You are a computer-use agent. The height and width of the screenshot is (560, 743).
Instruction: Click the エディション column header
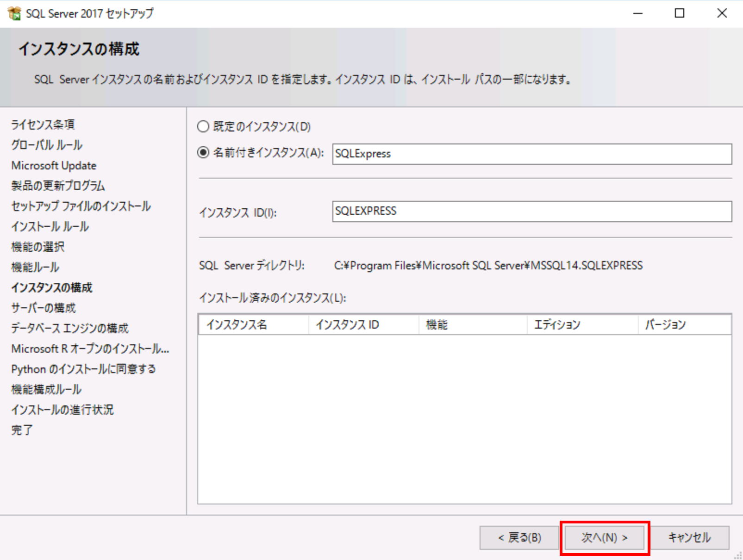click(583, 324)
